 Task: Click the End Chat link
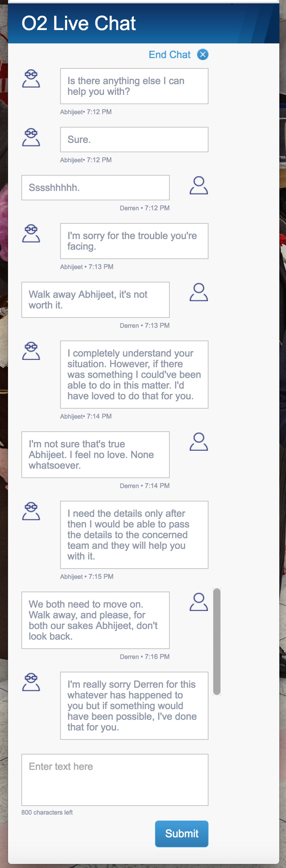170,55
